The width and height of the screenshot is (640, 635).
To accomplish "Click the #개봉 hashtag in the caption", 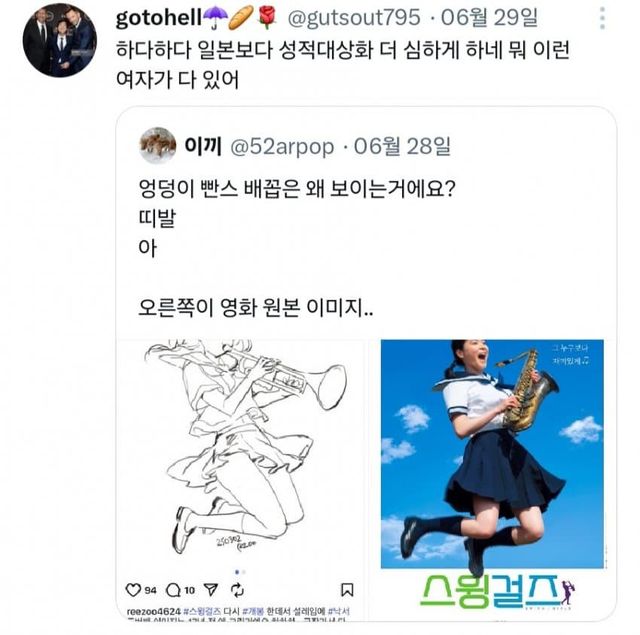I will [x=253, y=611].
